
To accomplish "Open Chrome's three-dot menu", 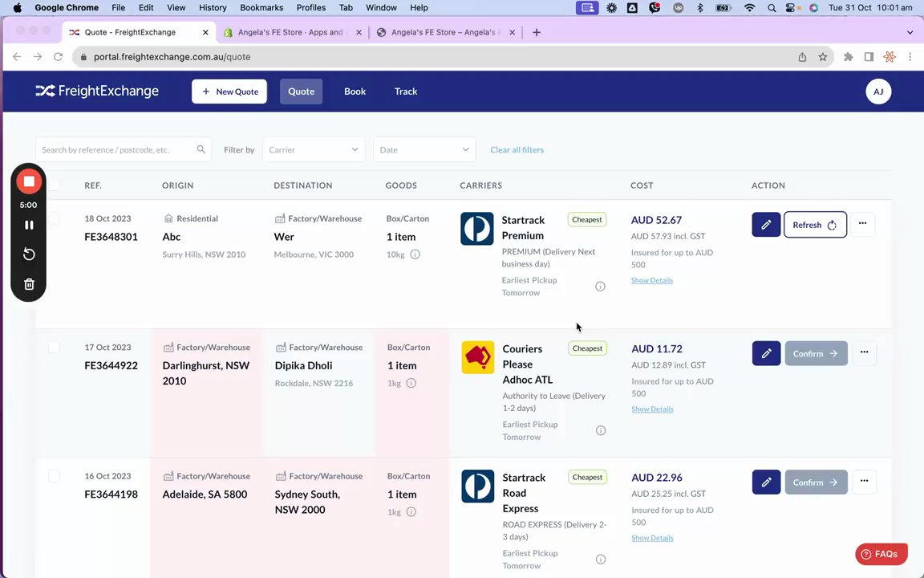I will pyautogui.click(x=910, y=57).
